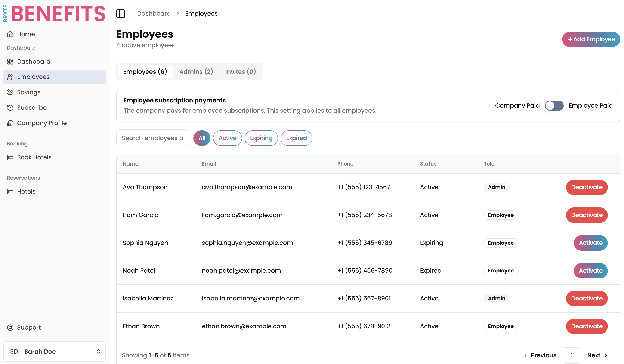This screenshot has height=364, width=624.
Task: Click the Employees breadcrumb item
Action: (x=201, y=14)
